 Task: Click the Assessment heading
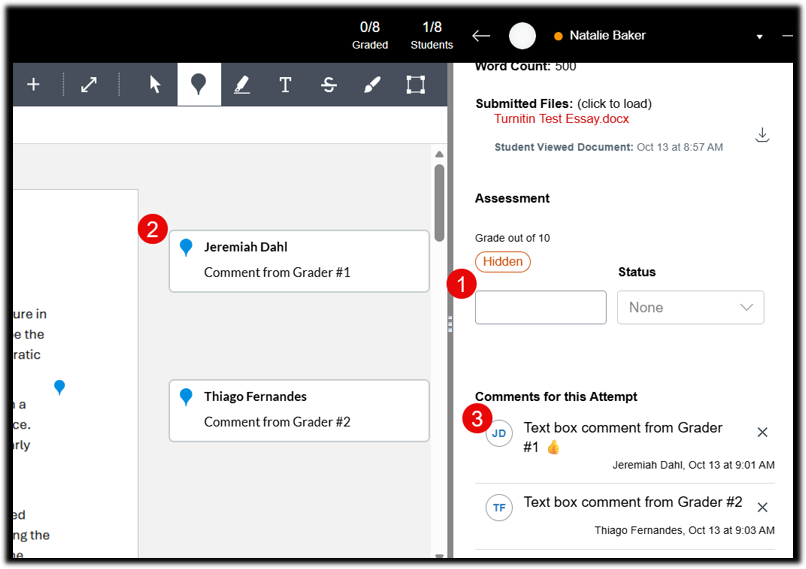pyautogui.click(x=512, y=198)
